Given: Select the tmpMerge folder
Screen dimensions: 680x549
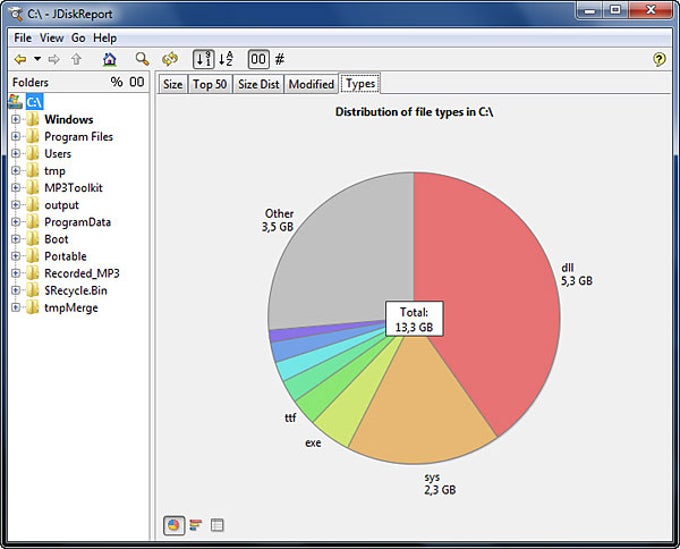Looking at the screenshot, I should pos(71,308).
